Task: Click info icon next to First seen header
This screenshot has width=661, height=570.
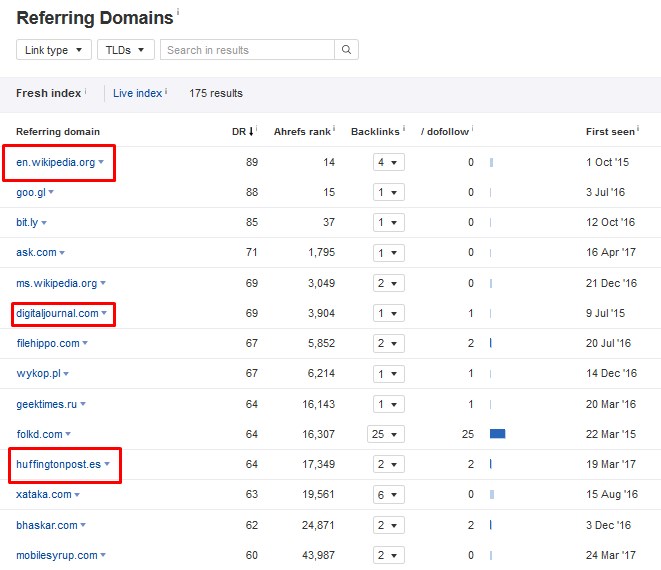Action: pos(638,128)
